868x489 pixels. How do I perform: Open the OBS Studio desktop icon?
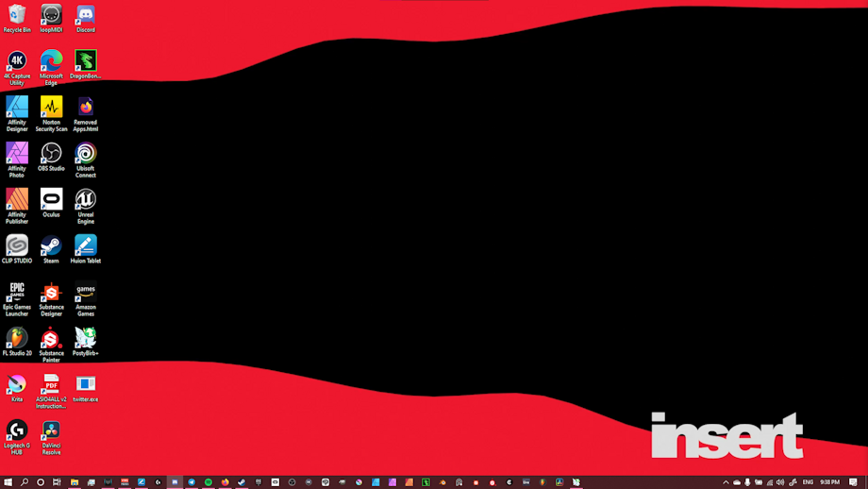pyautogui.click(x=51, y=153)
